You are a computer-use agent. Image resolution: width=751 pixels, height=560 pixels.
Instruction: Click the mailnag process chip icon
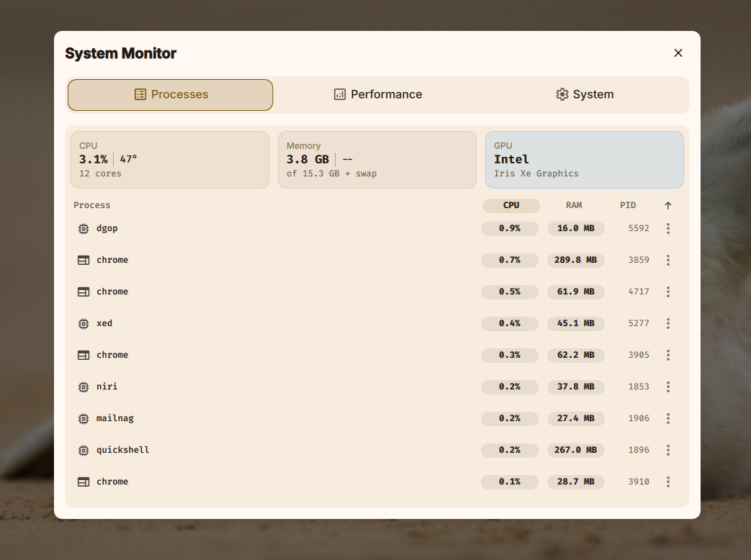(84, 418)
